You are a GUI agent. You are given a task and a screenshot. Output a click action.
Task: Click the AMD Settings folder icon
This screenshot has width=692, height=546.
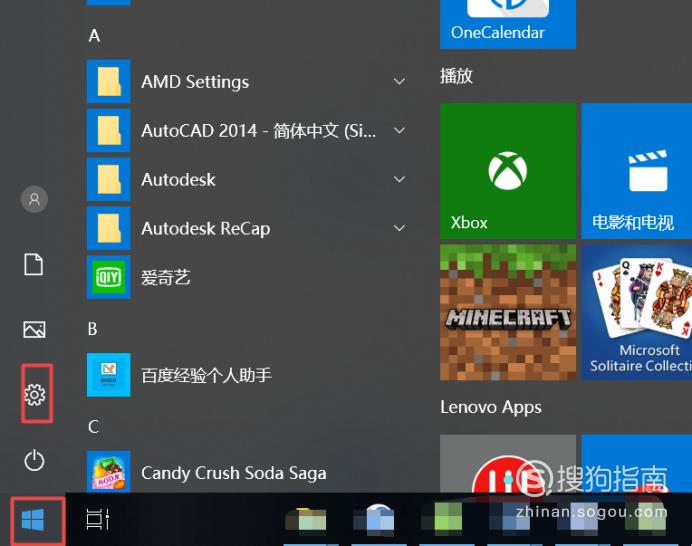tap(109, 81)
